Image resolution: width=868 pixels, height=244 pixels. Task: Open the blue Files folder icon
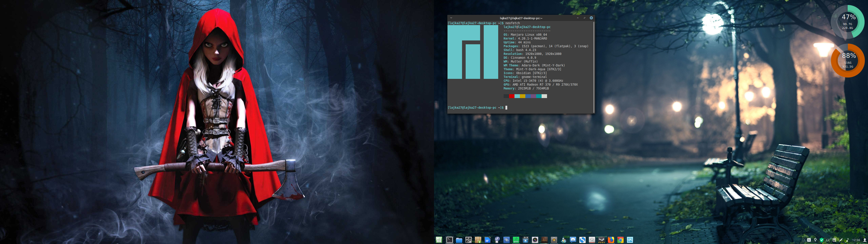[x=459, y=240]
